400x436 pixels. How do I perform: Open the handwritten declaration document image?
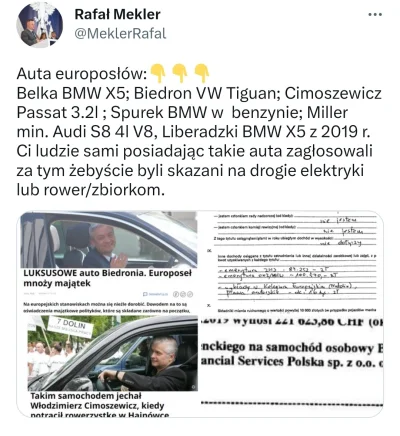tap(292, 263)
